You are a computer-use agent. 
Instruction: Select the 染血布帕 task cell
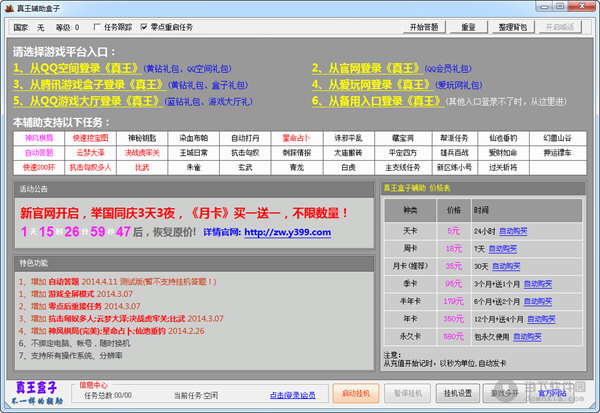tap(194, 138)
